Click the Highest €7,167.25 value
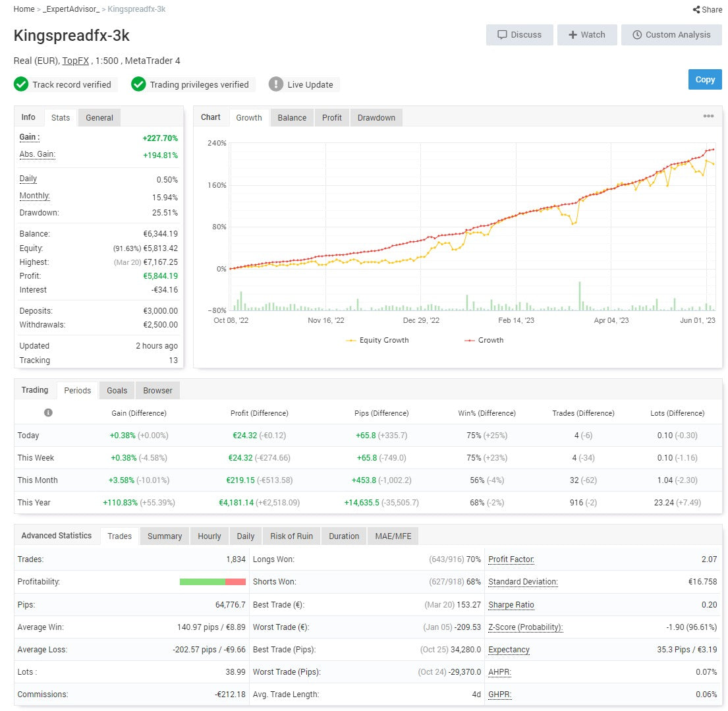The width and height of the screenshot is (728, 711). (x=160, y=262)
